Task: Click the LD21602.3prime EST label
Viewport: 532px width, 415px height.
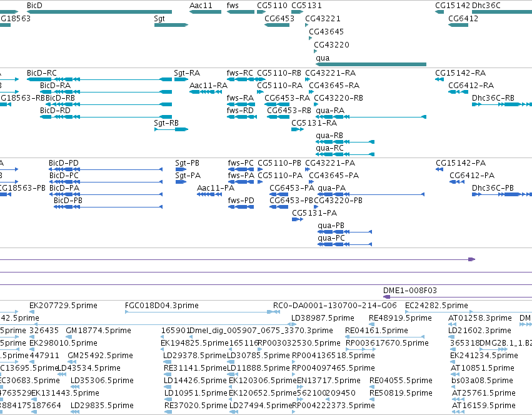Action: [479, 331]
